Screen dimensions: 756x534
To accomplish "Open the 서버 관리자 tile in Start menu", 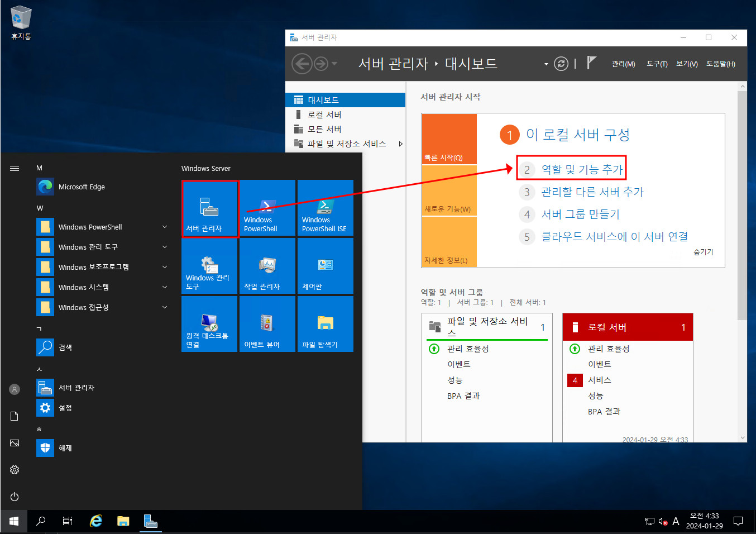I will (210, 208).
